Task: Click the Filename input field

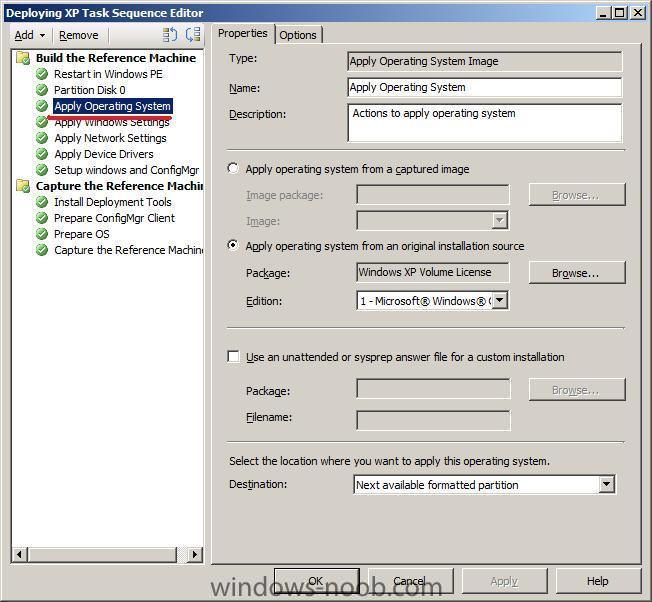Action: (433, 420)
